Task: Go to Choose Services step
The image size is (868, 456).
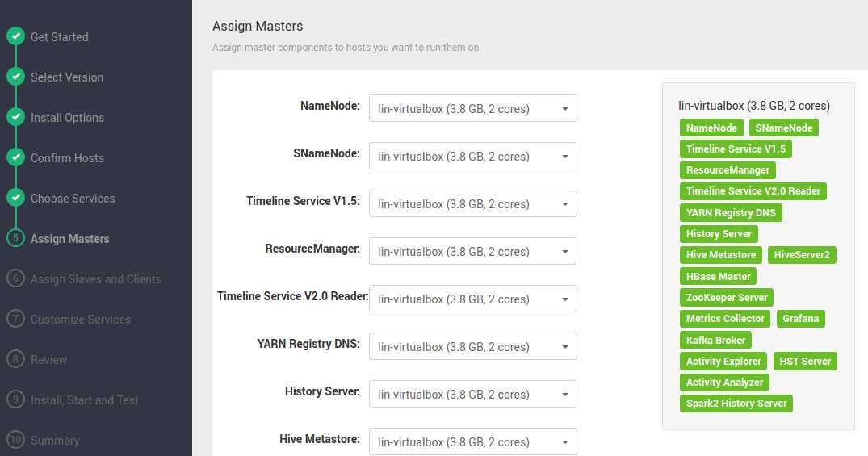Action: coord(73,199)
